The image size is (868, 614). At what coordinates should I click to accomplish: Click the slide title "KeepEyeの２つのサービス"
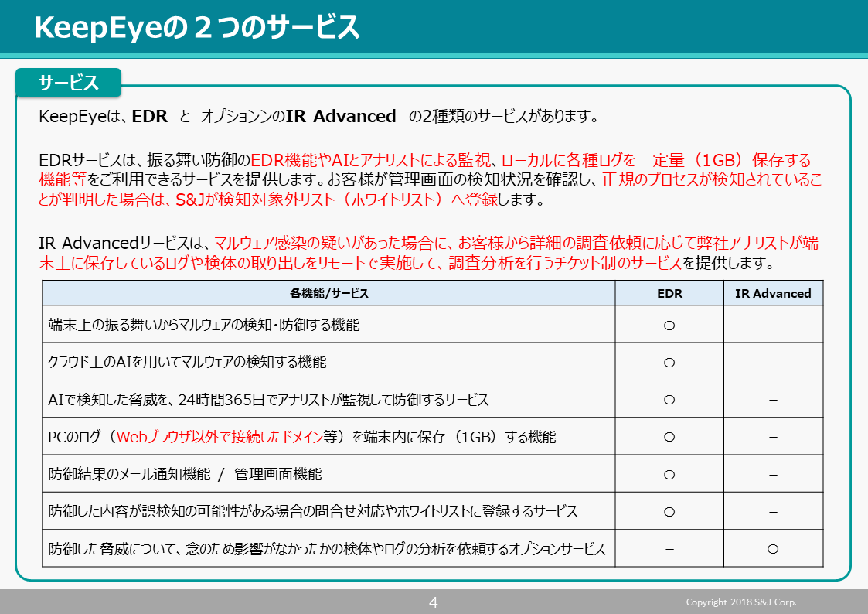pyautogui.click(x=197, y=27)
